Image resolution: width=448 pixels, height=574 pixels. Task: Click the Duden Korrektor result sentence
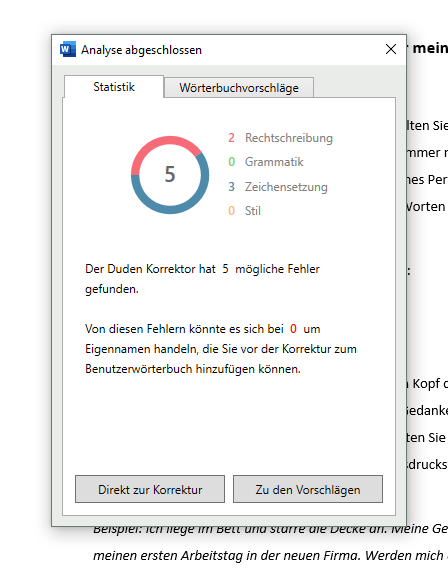[x=202, y=279]
